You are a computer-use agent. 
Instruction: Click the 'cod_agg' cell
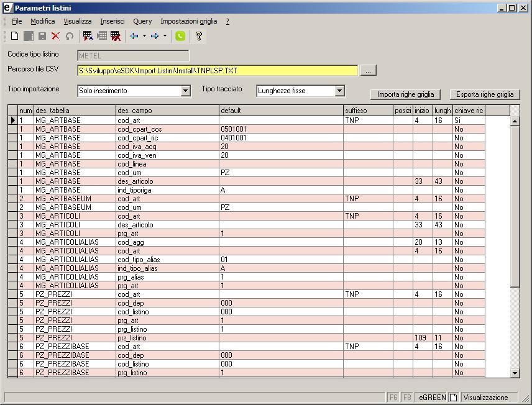167,242
